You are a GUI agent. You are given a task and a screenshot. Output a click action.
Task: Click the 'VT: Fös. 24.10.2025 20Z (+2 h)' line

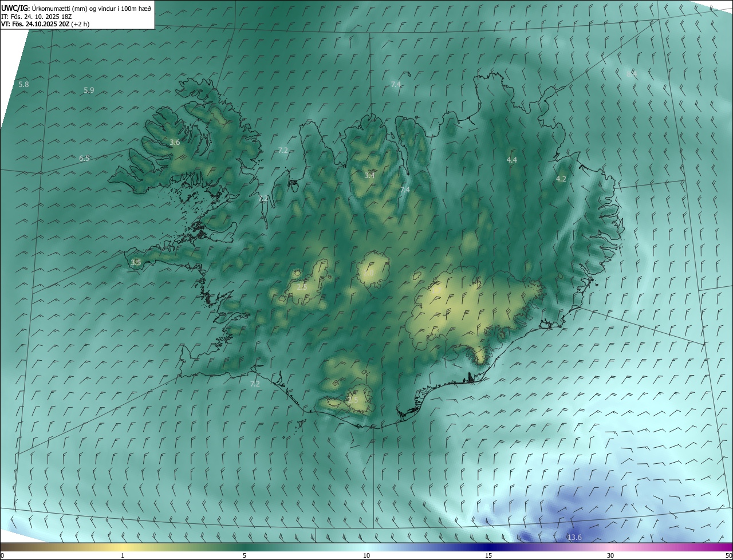45,24
